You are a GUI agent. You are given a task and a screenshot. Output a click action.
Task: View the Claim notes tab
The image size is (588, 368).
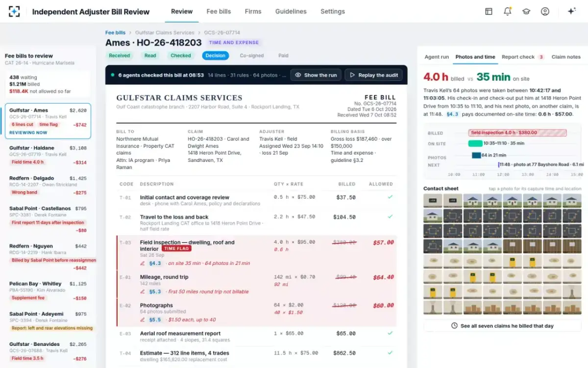click(x=566, y=57)
